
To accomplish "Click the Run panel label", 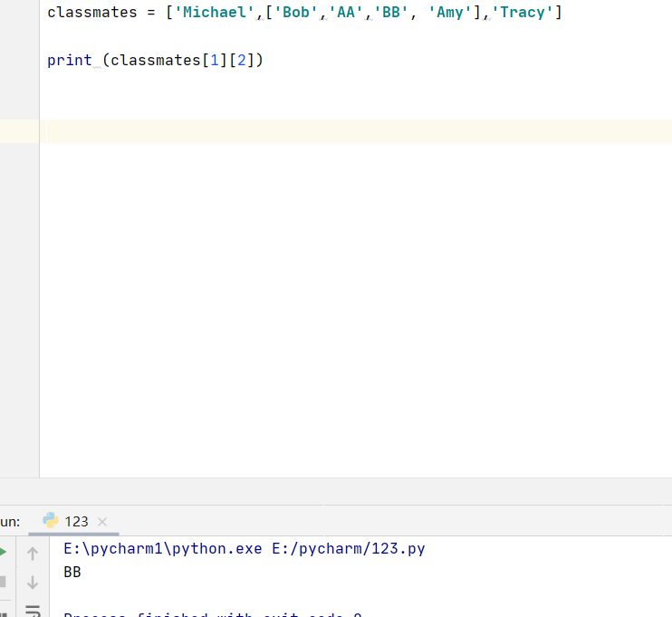I will tap(9, 522).
